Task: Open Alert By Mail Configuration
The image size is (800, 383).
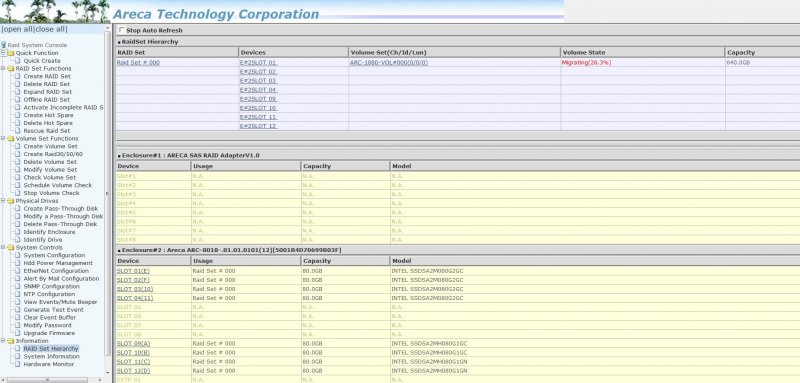Action: coord(61,278)
